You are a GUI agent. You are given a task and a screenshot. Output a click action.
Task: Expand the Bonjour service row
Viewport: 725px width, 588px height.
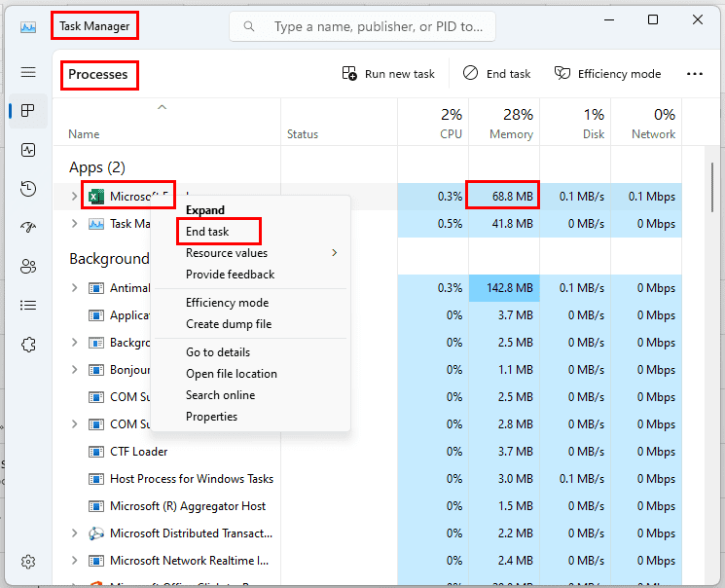click(x=74, y=370)
